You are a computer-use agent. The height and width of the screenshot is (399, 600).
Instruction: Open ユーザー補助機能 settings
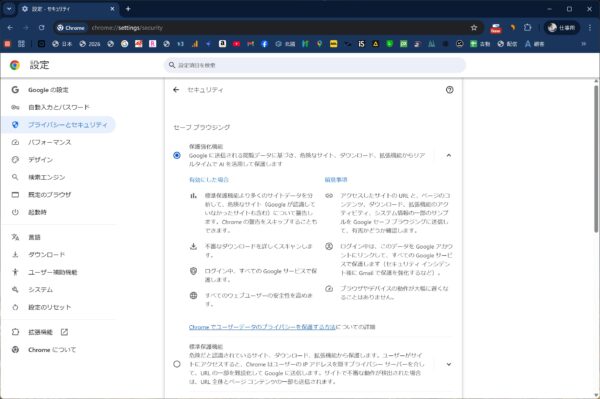click(x=53, y=272)
